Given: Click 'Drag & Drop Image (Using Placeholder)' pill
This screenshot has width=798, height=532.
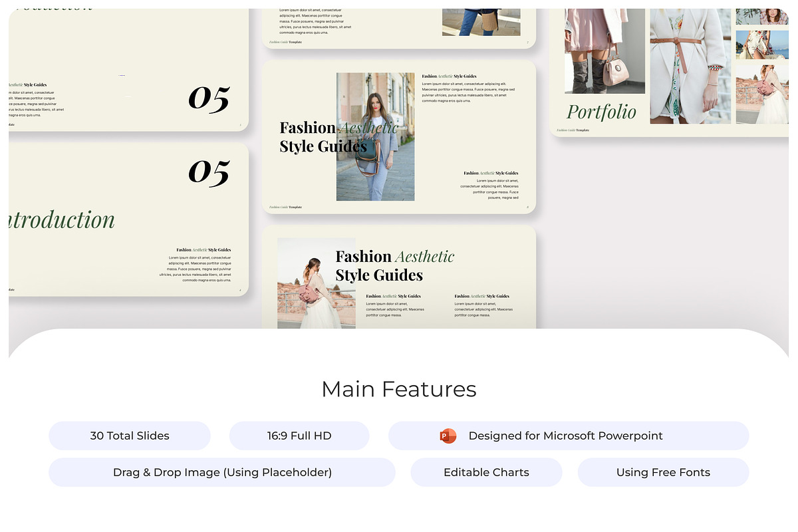Looking at the screenshot, I should tap(222, 472).
